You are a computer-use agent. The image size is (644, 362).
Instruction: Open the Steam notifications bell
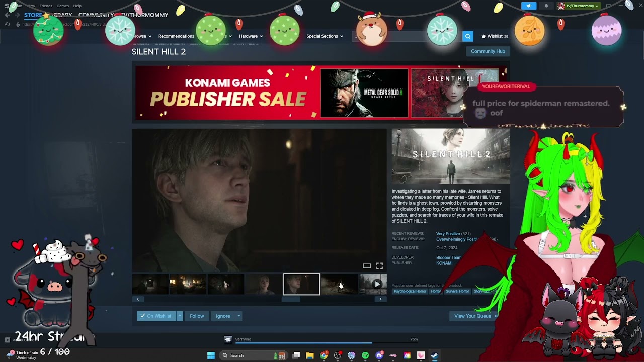click(x=546, y=6)
